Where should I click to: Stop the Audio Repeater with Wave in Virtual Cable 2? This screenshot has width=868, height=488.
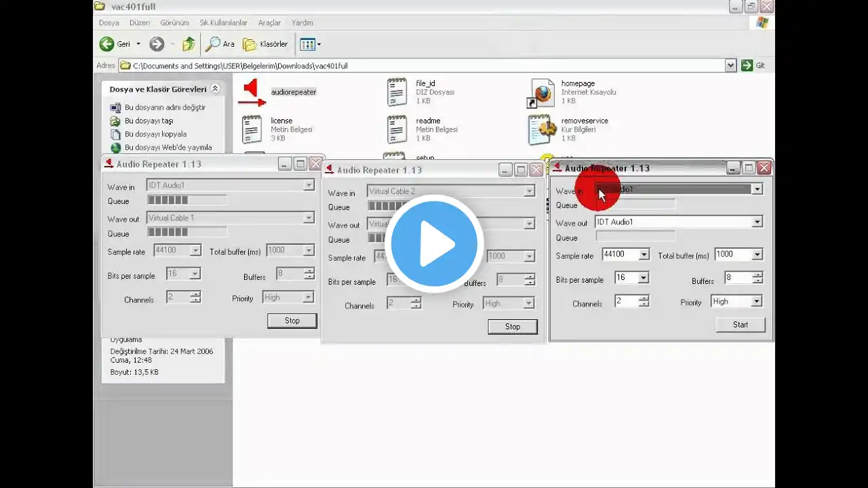coord(513,327)
